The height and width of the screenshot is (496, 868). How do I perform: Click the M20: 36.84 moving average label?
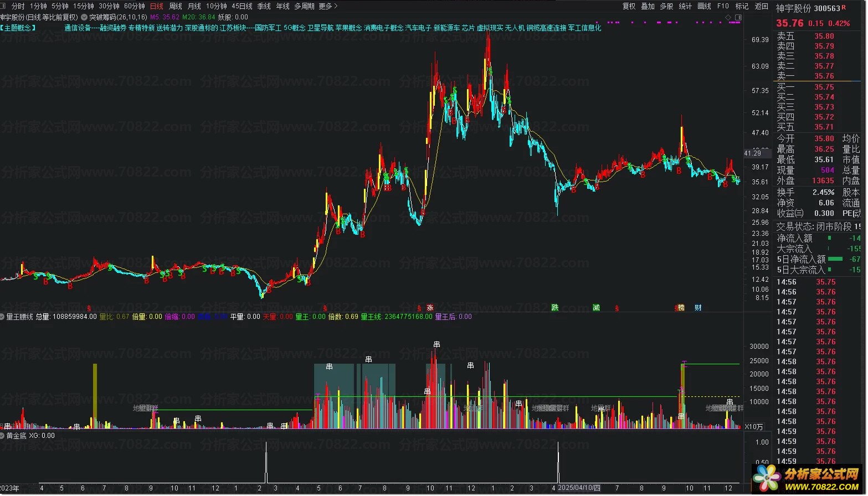click(198, 17)
